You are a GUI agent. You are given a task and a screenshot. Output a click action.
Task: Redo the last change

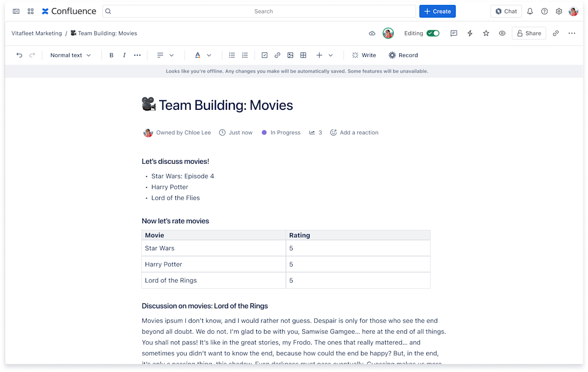point(32,55)
